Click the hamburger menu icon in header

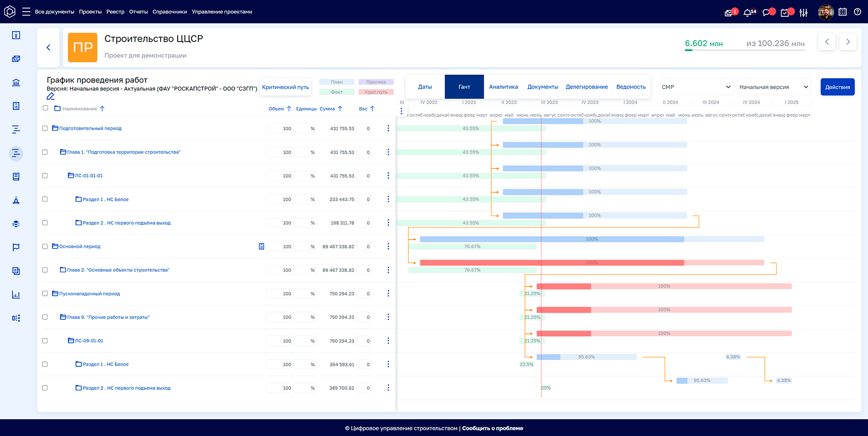pyautogui.click(x=26, y=12)
